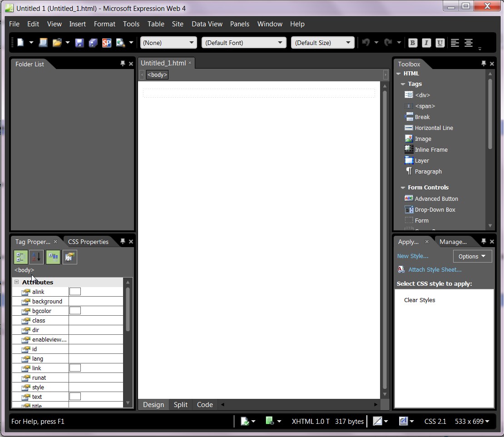Open the Style dropdown showing (None)

(168, 42)
